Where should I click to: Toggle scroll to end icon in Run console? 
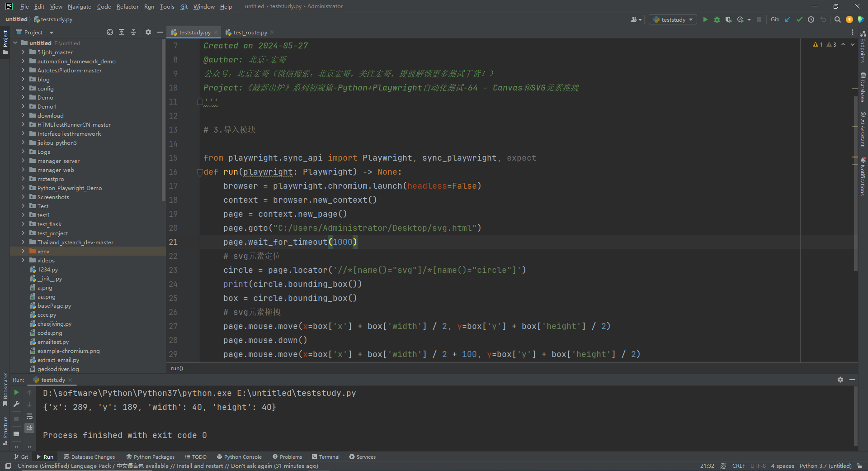tap(29, 428)
